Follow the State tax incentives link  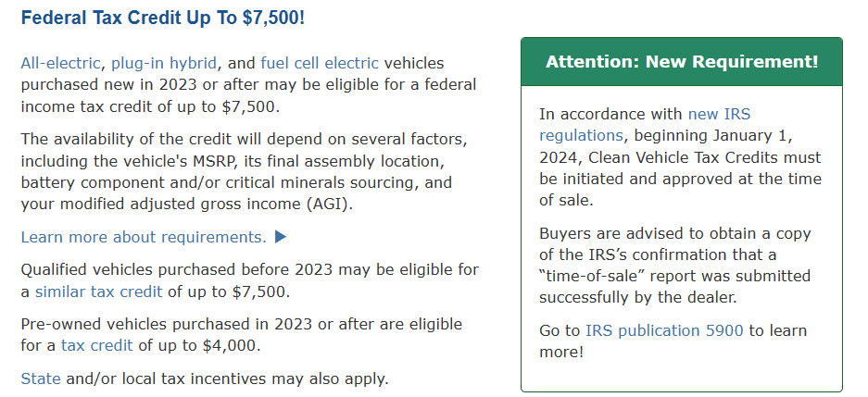41,378
